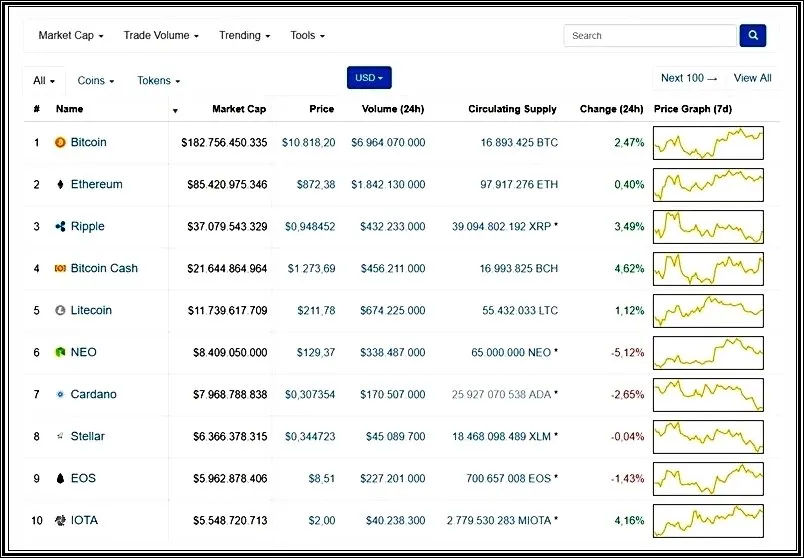Select the All tab dropdown
This screenshot has width=804, height=558.
click(44, 81)
